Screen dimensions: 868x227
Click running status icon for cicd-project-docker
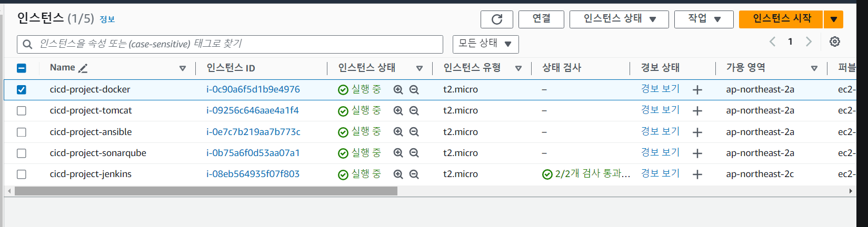coord(343,90)
